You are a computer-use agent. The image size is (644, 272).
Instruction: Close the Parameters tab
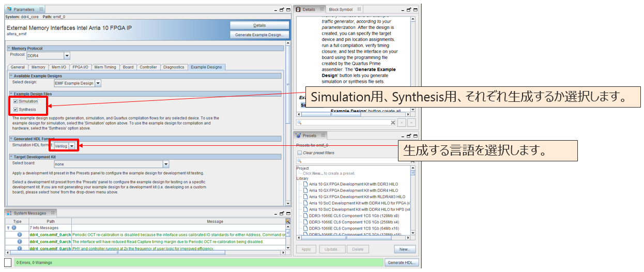click(41, 9)
